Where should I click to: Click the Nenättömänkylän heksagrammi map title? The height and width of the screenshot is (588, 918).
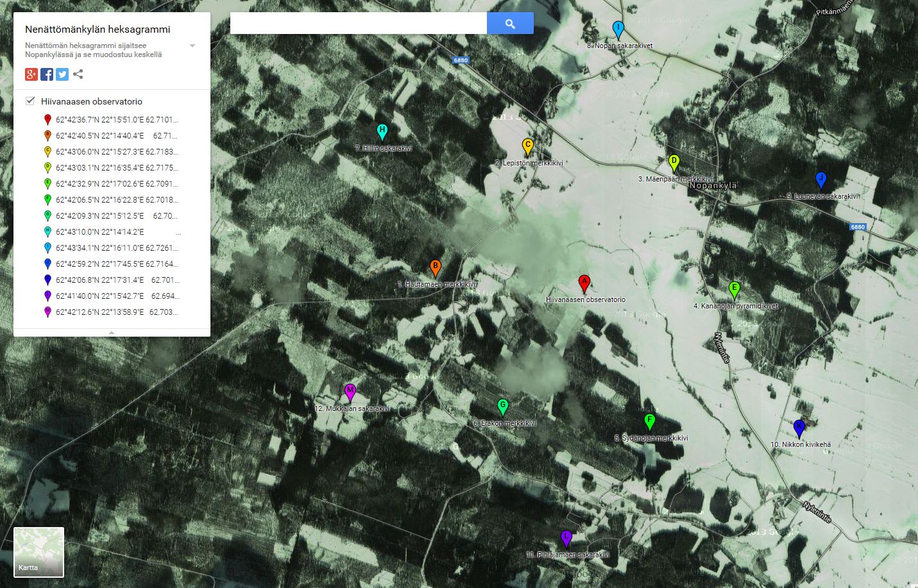tap(98, 29)
